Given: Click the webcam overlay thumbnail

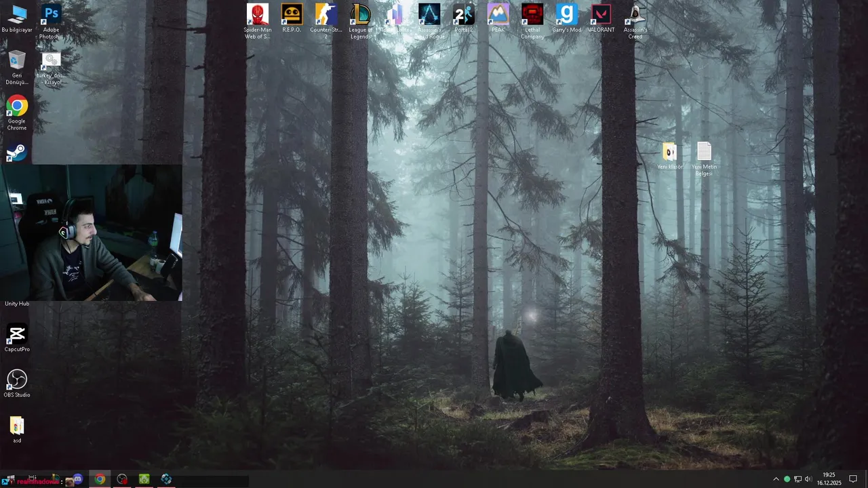Looking at the screenshot, I should click(92, 232).
